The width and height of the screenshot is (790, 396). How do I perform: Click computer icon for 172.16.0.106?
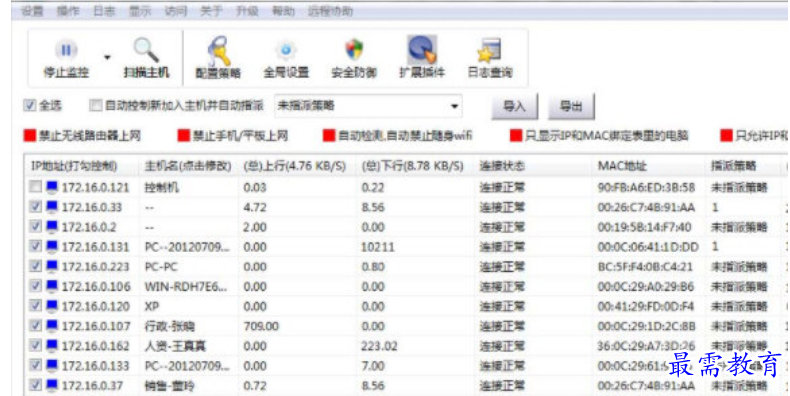click(52, 286)
